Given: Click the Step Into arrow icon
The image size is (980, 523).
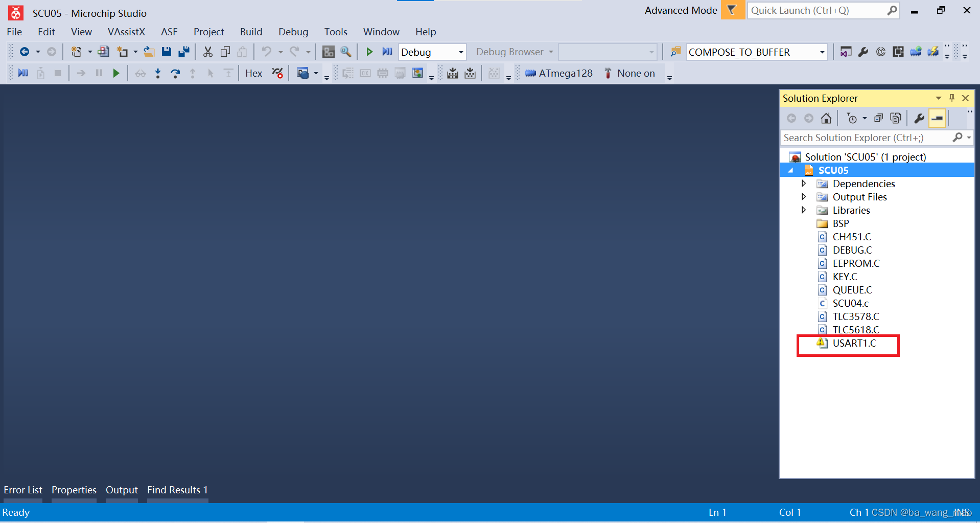Looking at the screenshot, I should pyautogui.click(x=158, y=73).
